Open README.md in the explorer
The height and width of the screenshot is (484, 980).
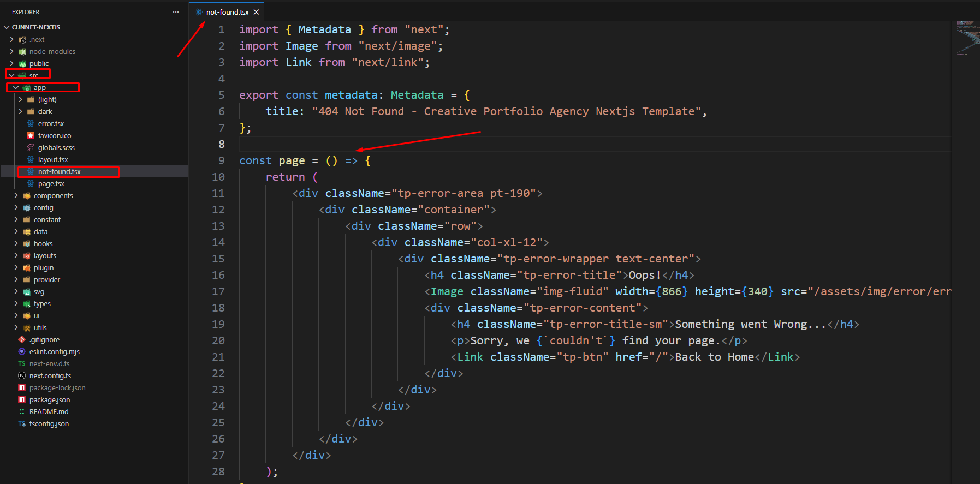tap(49, 411)
